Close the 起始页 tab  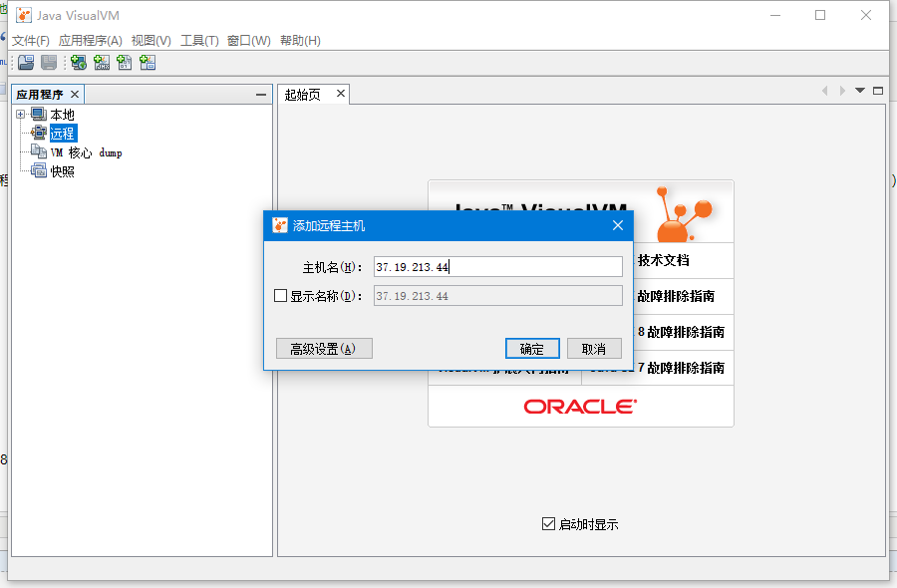[341, 94]
